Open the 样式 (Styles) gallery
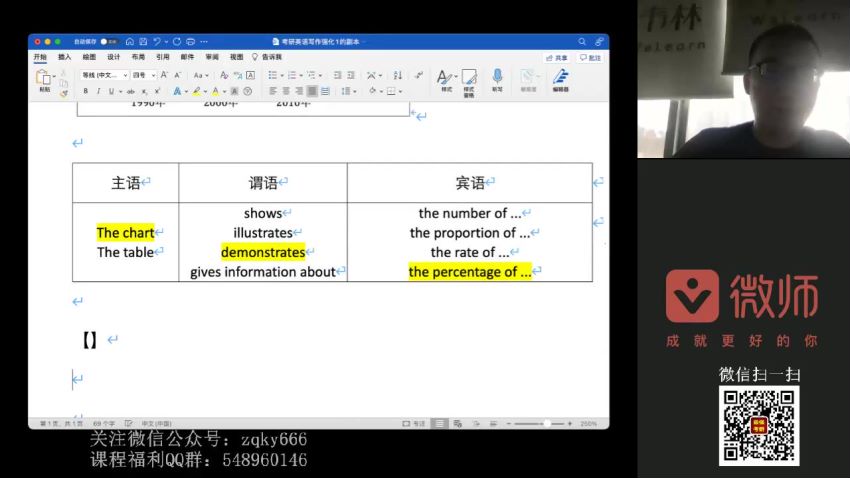850x478 pixels. [x=446, y=80]
